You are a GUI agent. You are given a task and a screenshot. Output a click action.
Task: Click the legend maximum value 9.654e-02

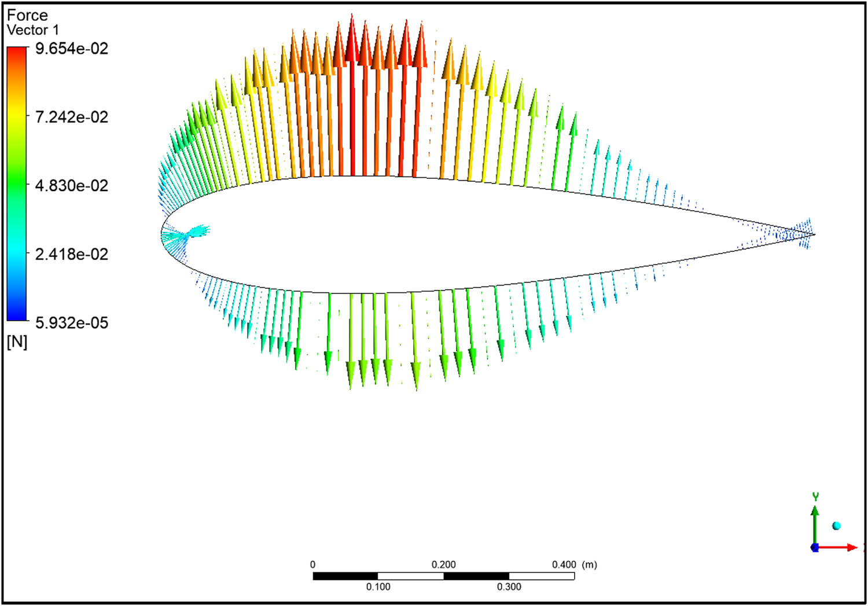pyautogui.click(x=72, y=49)
